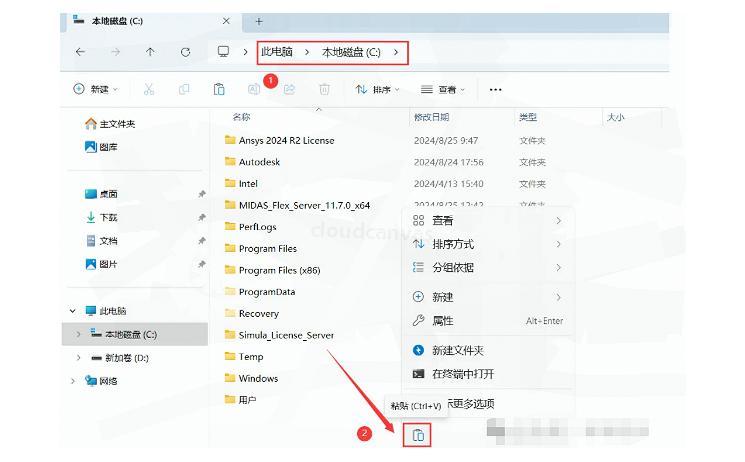Select the PerfLogs folder
Screen dimensions: 745x462
250,227
